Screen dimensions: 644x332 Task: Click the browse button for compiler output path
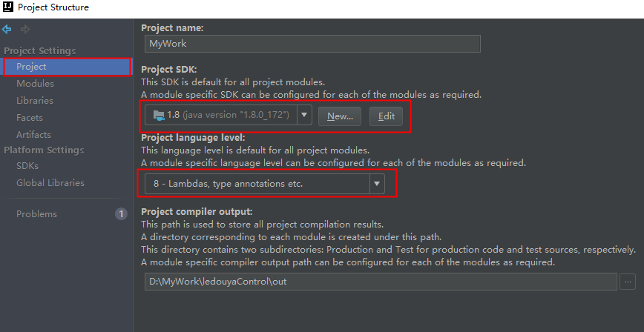coord(628,282)
